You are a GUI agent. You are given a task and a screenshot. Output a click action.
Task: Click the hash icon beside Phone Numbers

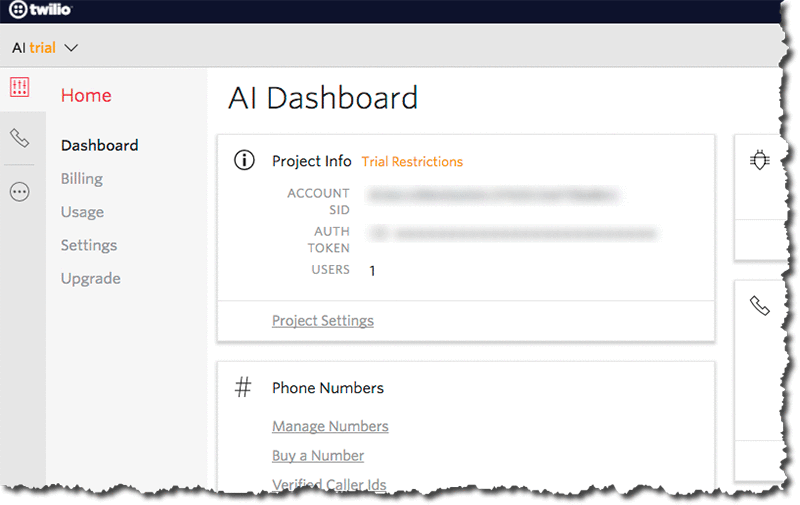pos(243,388)
